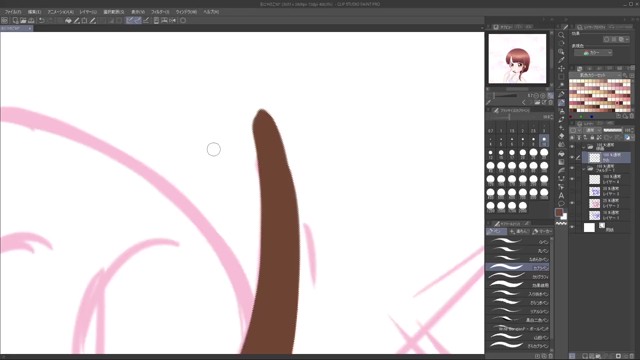Screen dimensions: 640x360
Task: Click the navigator preview thumbnail of the girl
Action: 518,59
